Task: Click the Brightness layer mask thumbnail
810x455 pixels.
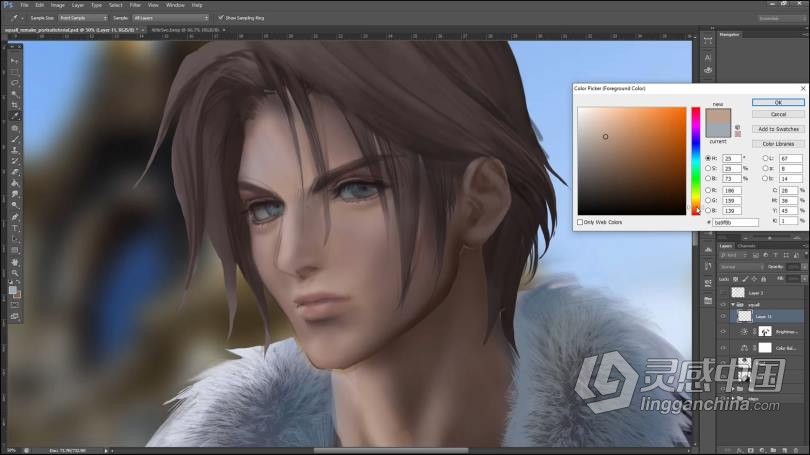Action: tap(765, 332)
